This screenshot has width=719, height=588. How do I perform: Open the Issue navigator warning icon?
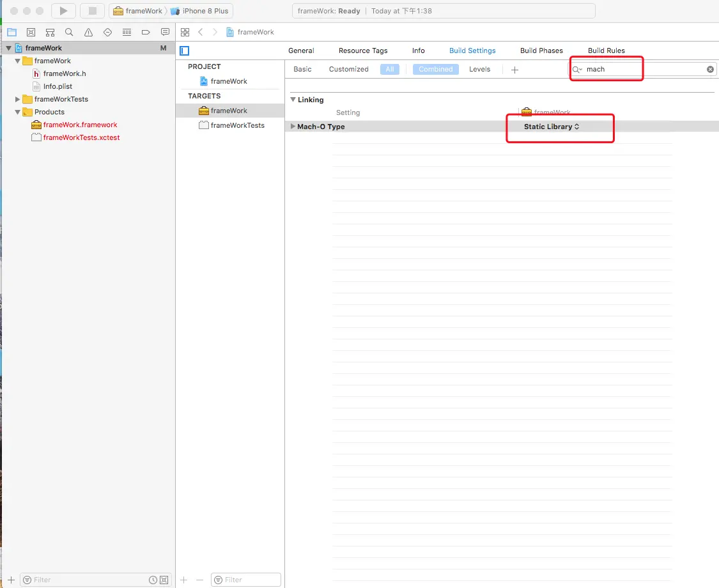(88, 32)
